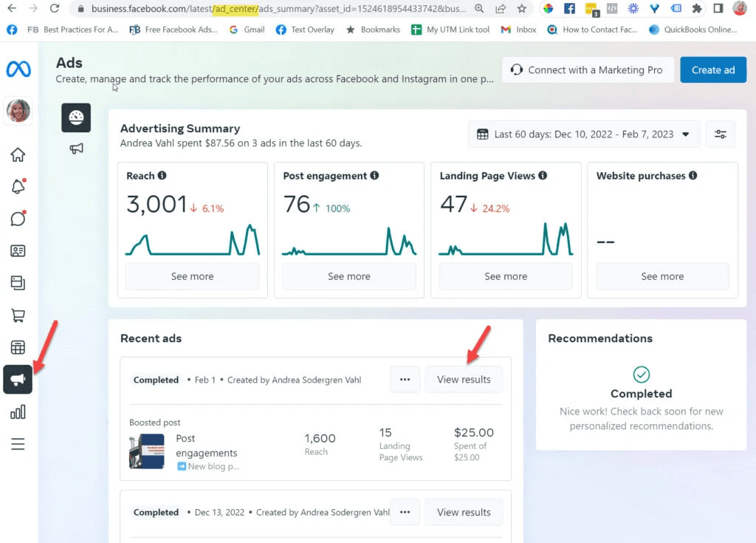The image size is (756, 543).
Task: Open the Text Overlay bookmark
Action: tap(305, 30)
